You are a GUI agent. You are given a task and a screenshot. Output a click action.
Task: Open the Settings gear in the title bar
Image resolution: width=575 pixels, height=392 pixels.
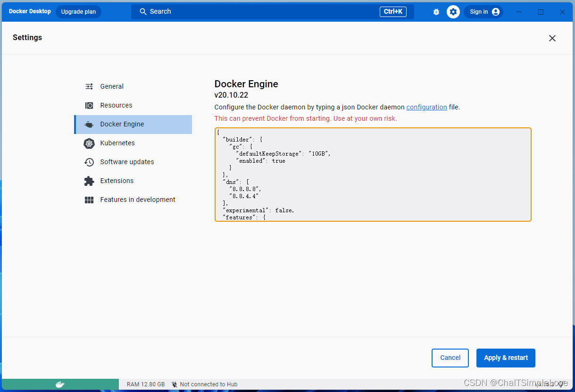point(453,11)
